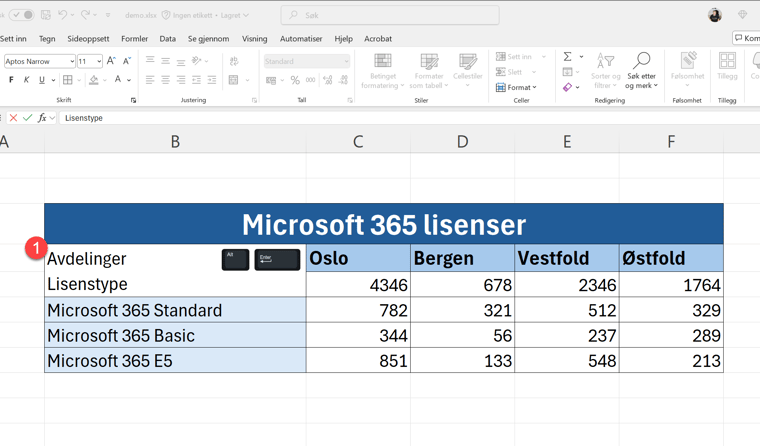Click the font color A button
760x447 pixels.
point(118,80)
